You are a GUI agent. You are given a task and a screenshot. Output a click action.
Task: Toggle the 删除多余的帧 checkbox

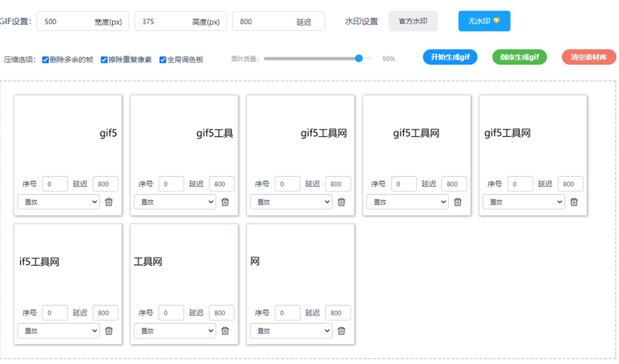[46, 60]
